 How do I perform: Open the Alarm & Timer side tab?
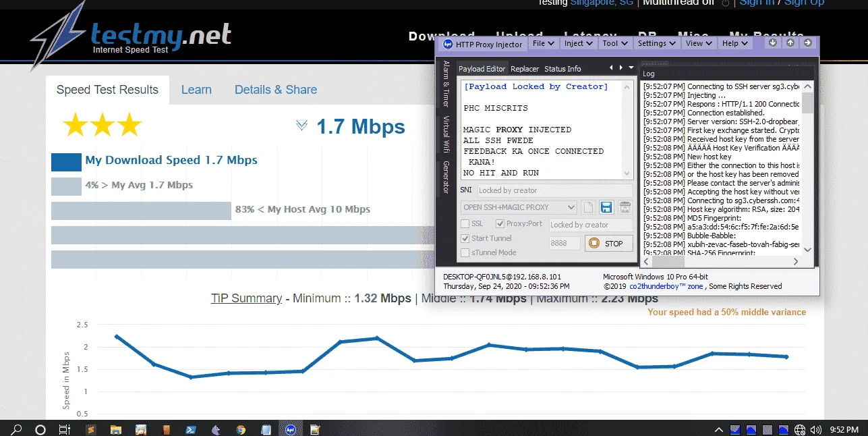tap(446, 84)
